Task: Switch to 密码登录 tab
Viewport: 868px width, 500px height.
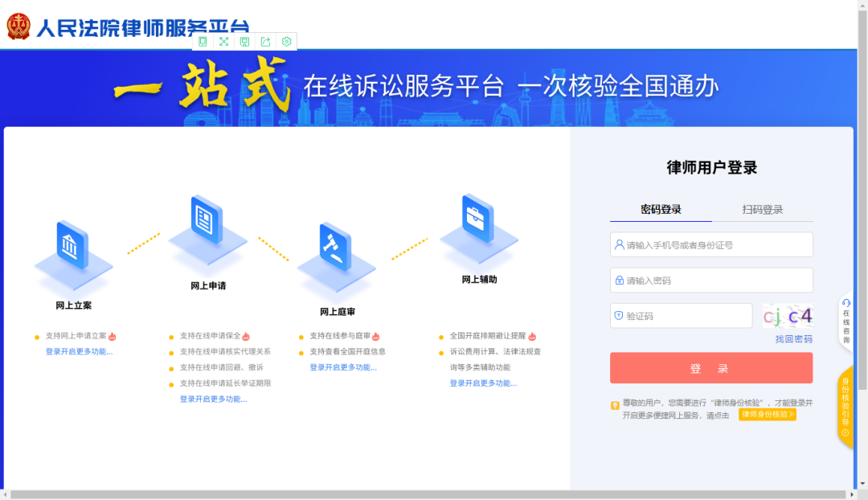Action: point(661,209)
